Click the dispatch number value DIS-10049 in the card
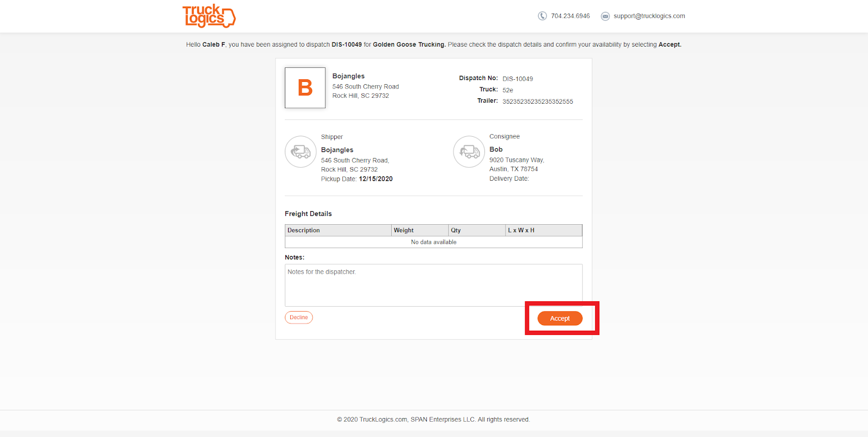This screenshot has height=437, width=868. pyautogui.click(x=518, y=79)
